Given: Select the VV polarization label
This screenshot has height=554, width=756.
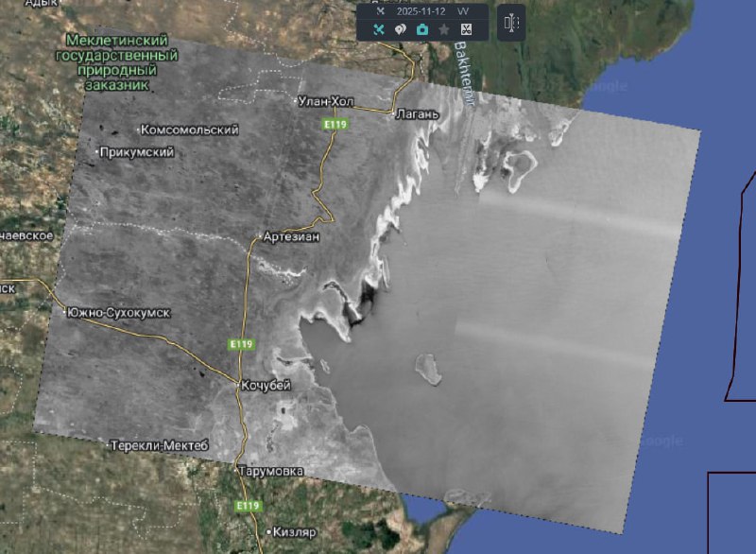Looking at the screenshot, I should (463, 11).
